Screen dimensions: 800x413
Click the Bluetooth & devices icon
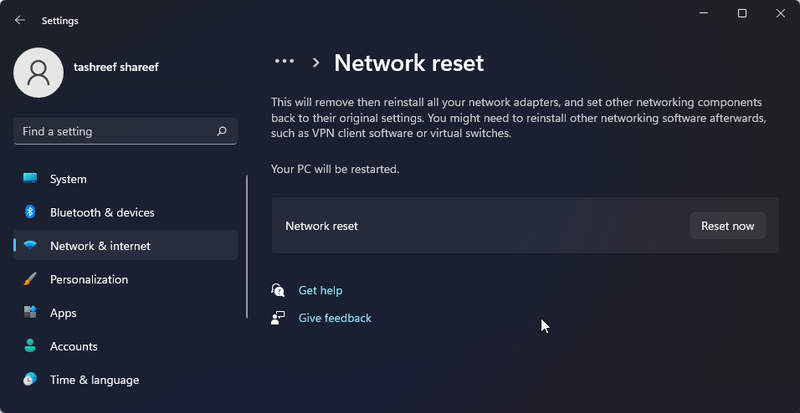pos(30,212)
